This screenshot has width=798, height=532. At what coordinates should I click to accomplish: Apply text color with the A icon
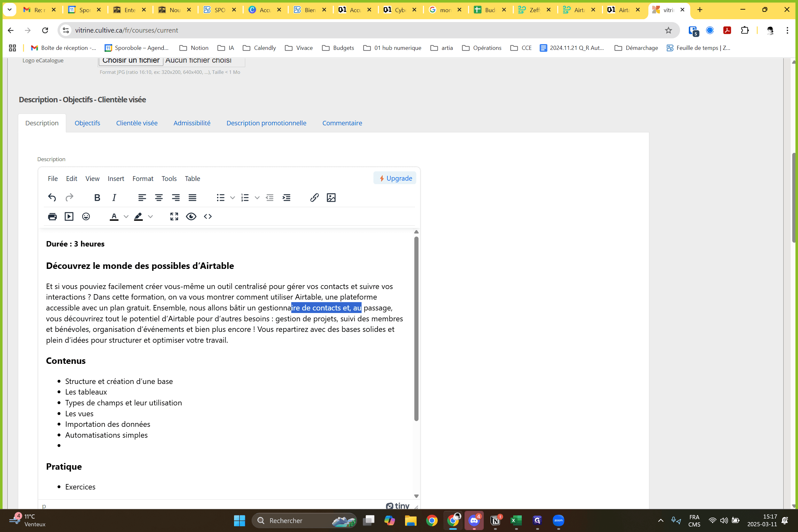click(x=114, y=216)
